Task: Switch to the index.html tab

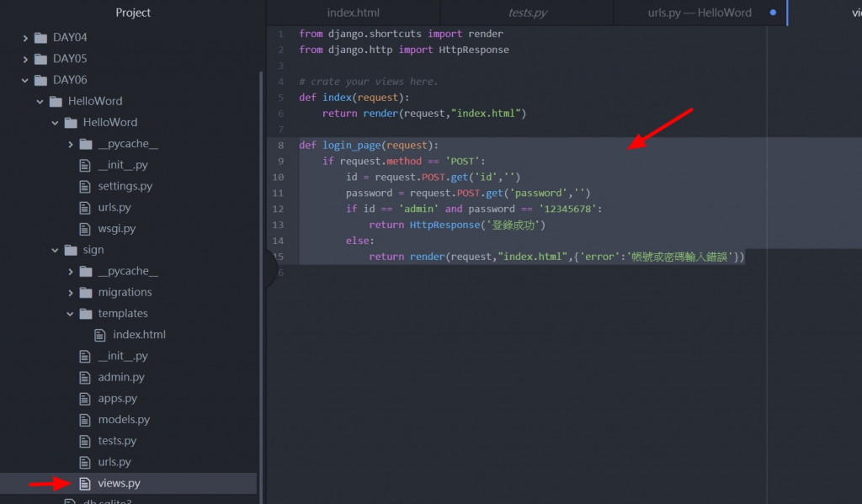Action: click(x=353, y=13)
